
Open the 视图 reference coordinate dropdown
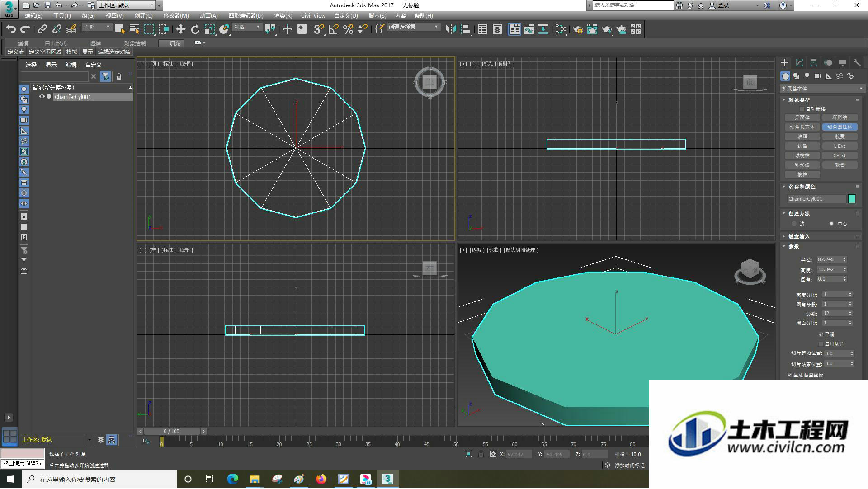click(x=247, y=28)
